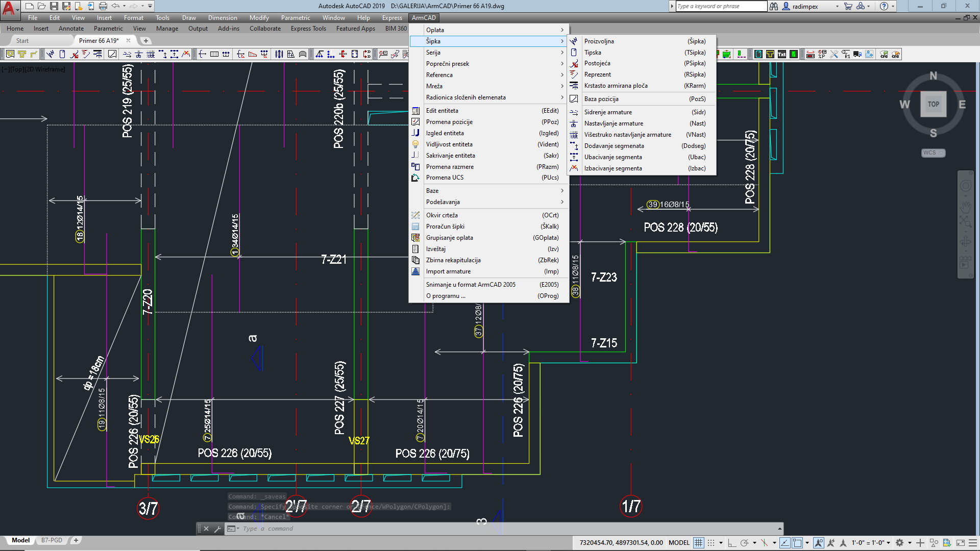Click the Import armature icon

coord(415,271)
